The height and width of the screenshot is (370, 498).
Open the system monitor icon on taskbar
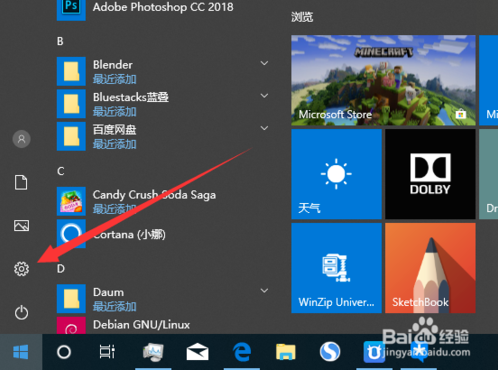click(x=153, y=352)
